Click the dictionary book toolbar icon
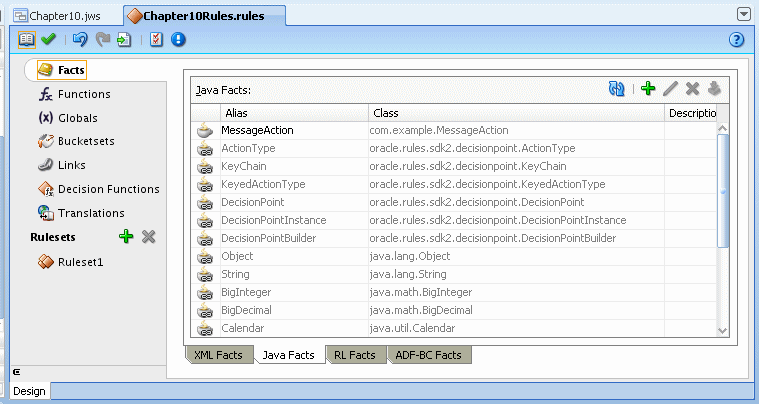 (27, 39)
